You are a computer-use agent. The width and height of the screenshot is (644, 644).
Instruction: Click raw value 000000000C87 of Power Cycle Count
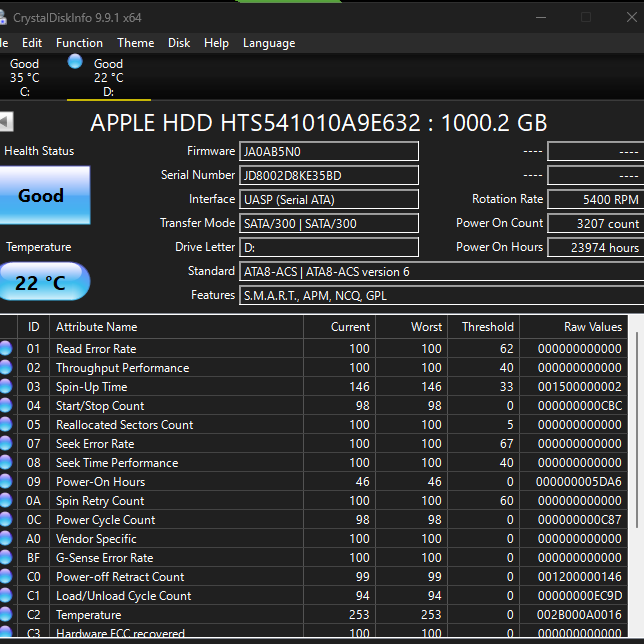580,520
